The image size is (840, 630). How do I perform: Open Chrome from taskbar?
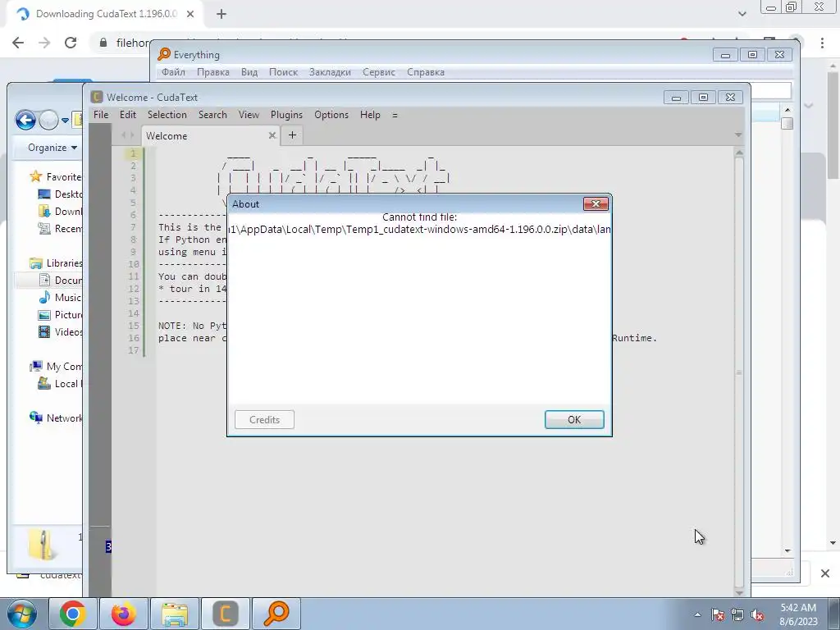coord(73,614)
